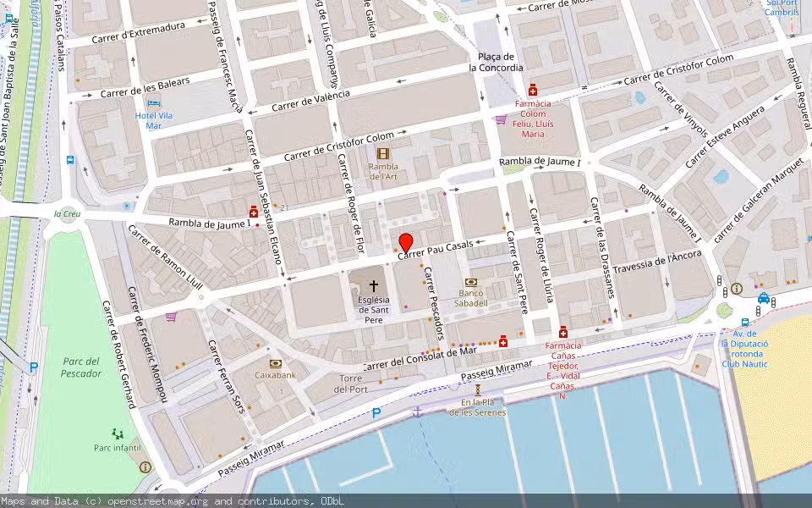Click the Parc infantil playground icon
The height and width of the screenshot is (508, 812).
[x=118, y=433]
